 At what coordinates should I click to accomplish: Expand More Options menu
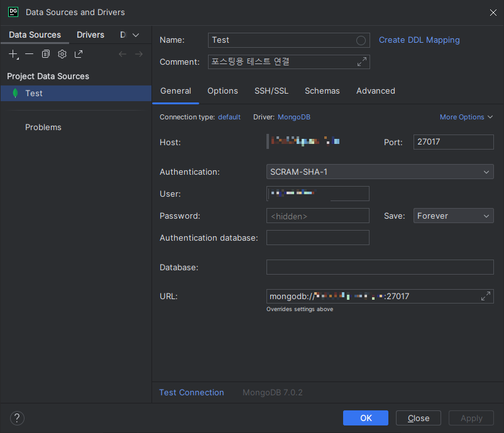click(x=466, y=117)
